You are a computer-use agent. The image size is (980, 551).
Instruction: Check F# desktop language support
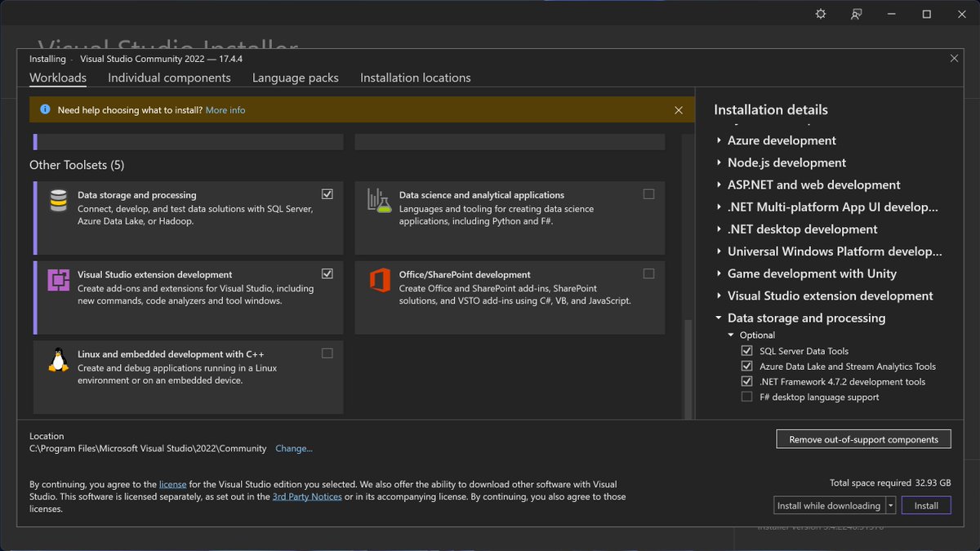746,397
